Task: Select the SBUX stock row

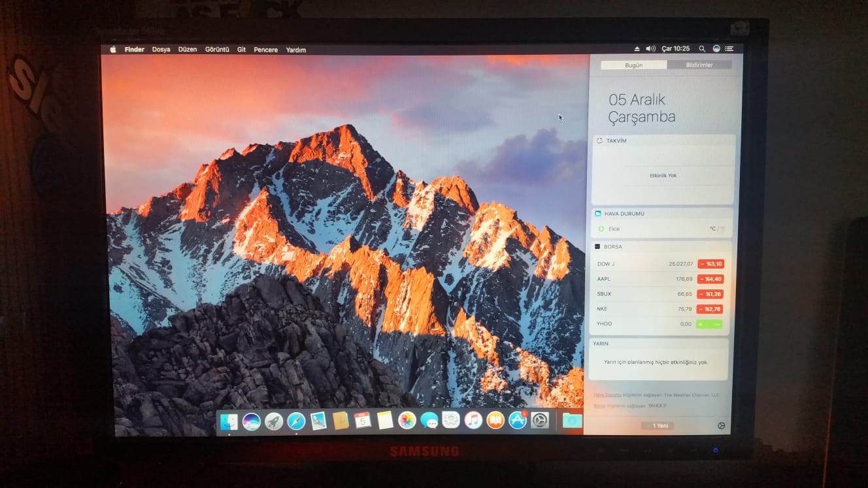Action: pyautogui.click(x=659, y=294)
